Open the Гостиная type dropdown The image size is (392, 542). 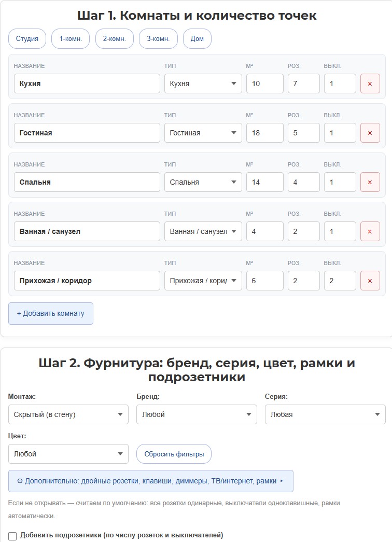(203, 133)
